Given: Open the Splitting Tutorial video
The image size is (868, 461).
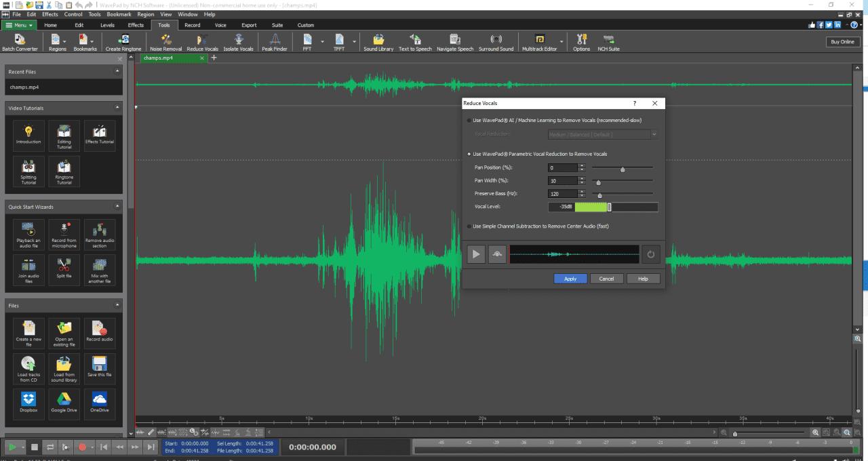Looking at the screenshot, I should 28,172.
